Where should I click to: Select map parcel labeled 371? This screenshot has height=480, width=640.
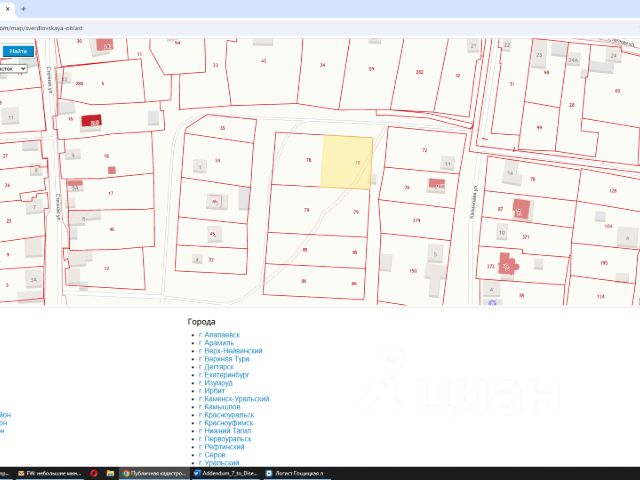526,237
